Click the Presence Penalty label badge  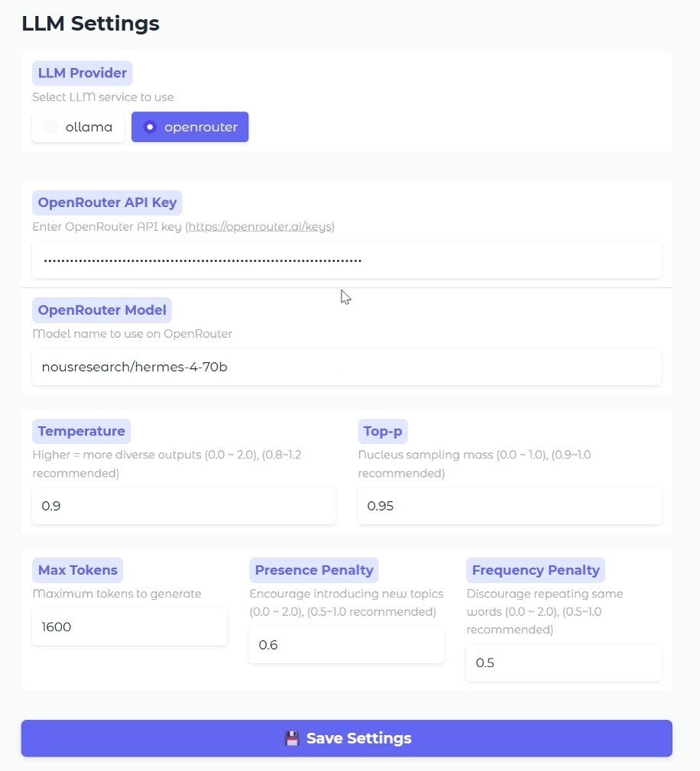(314, 569)
